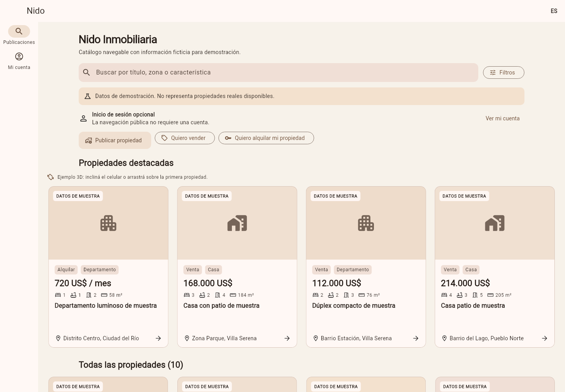
Task: Click the magnifier icon in search bar
Action: click(87, 73)
